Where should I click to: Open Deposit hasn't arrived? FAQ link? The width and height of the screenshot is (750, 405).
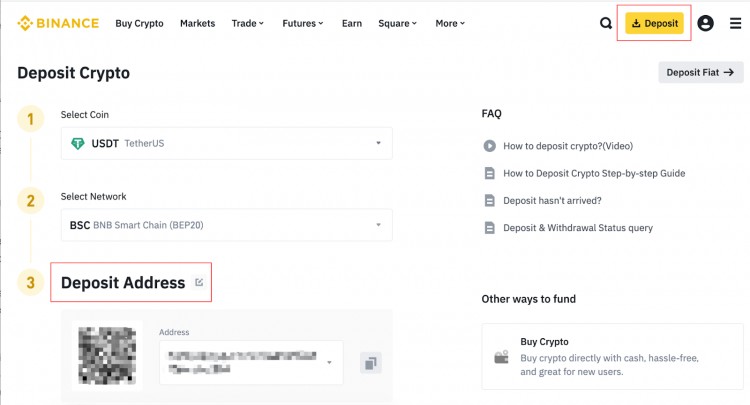(552, 200)
